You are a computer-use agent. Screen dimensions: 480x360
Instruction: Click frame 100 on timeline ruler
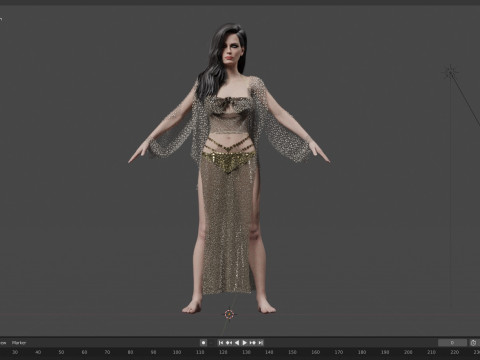coord(177,352)
